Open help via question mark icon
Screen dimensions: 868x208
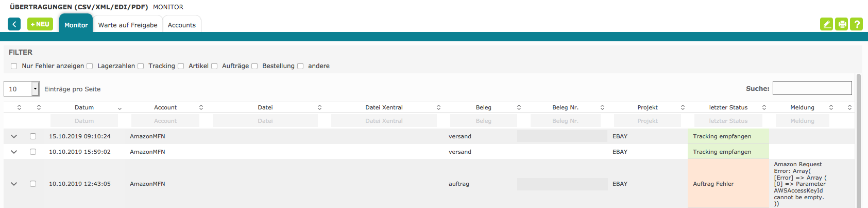pos(856,24)
